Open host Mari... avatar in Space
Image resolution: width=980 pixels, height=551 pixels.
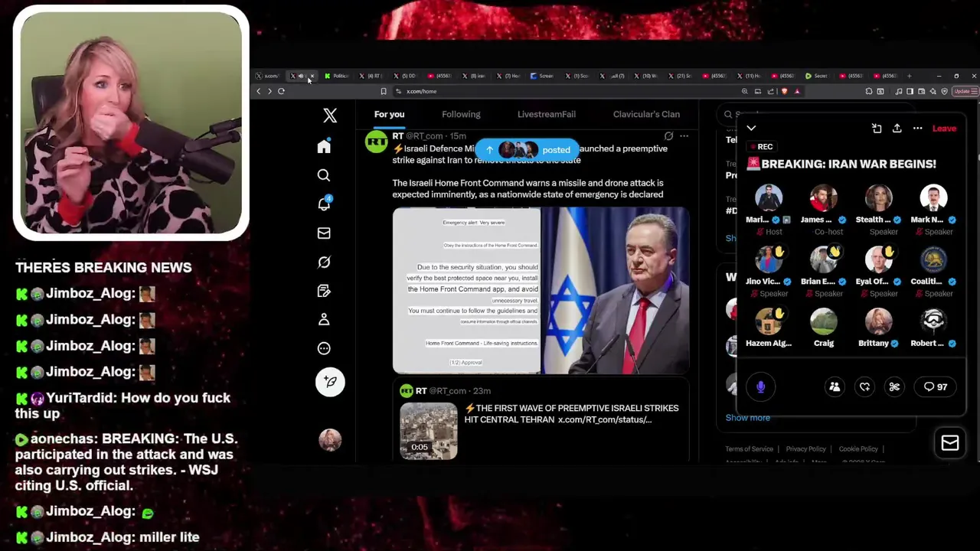coord(769,198)
